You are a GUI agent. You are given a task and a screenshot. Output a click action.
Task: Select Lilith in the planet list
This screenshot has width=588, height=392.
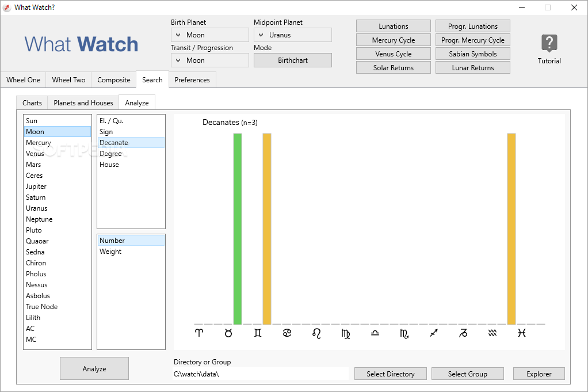(x=58, y=317)
